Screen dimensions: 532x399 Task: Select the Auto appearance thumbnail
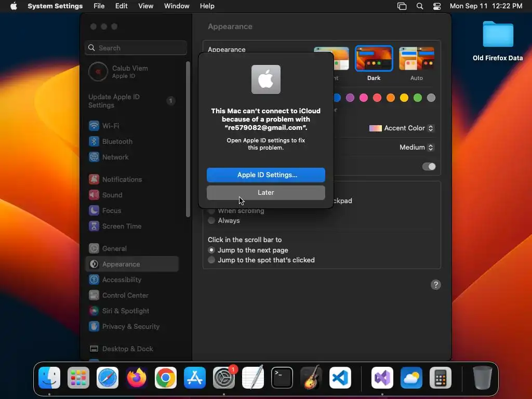(x=417, y=58)
